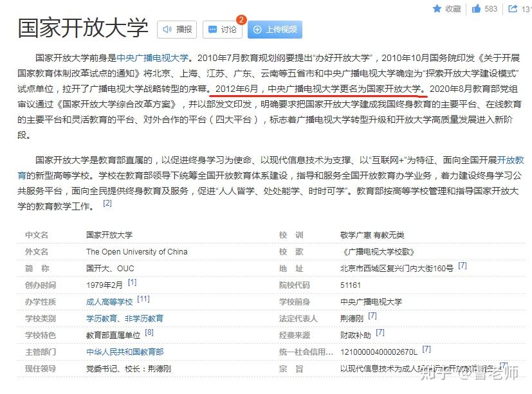Click the speaker icon in 播报 button
This screenshot has height=394, width=532.
[167, 30]
